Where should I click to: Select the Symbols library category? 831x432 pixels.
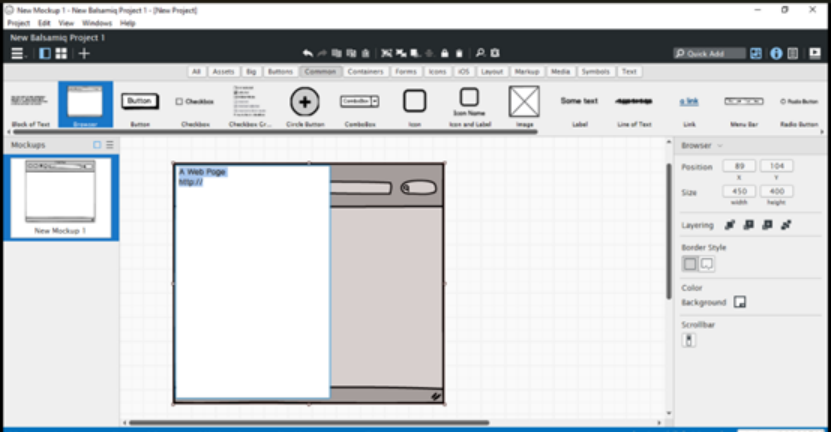click(596, 72)
